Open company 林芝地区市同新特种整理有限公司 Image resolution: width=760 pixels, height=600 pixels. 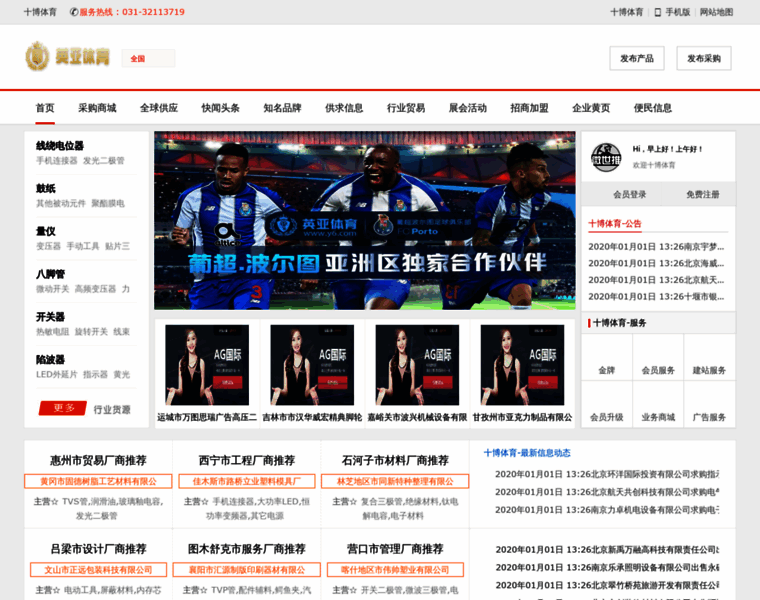[395, 481]
